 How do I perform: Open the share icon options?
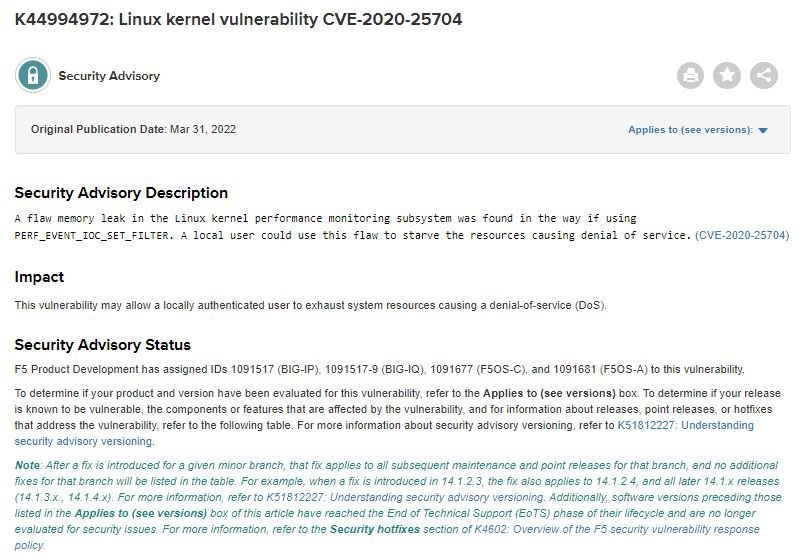pyautogui.click(x=764, y=75)
